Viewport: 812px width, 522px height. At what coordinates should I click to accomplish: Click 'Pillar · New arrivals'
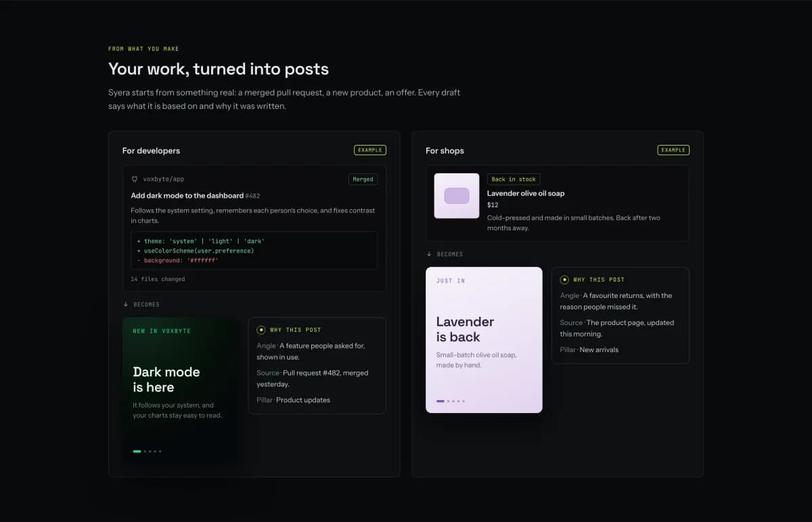589,350
